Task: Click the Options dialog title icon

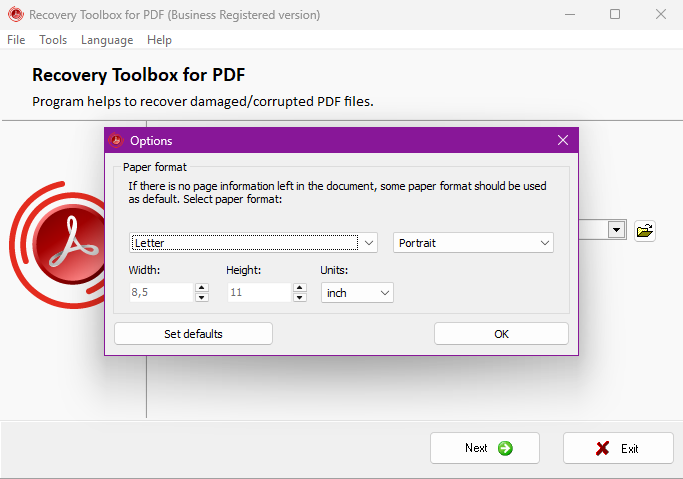Action: [116, 140]
